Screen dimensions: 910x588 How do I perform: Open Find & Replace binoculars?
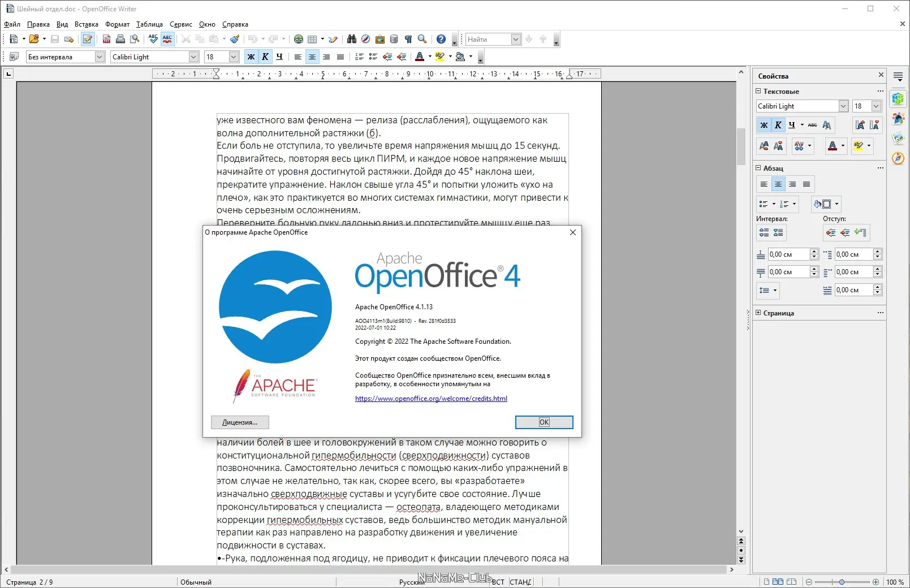[x=352, y=39]
